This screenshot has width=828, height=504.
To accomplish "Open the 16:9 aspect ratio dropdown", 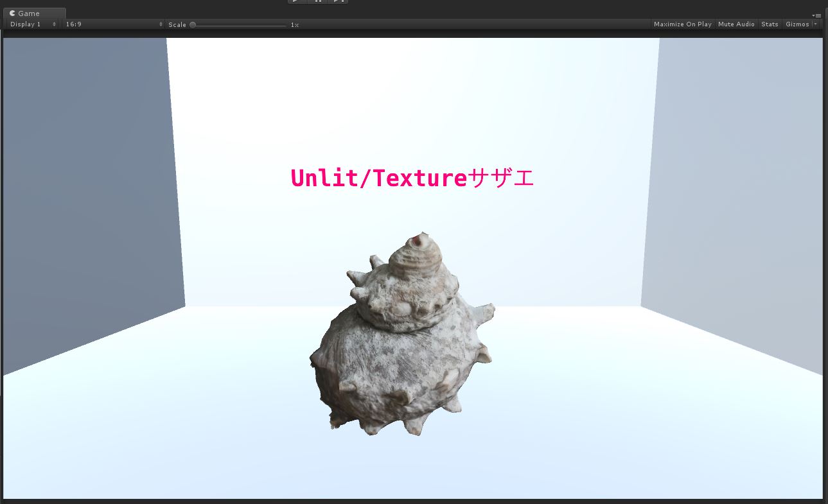I will pos(114,24).
